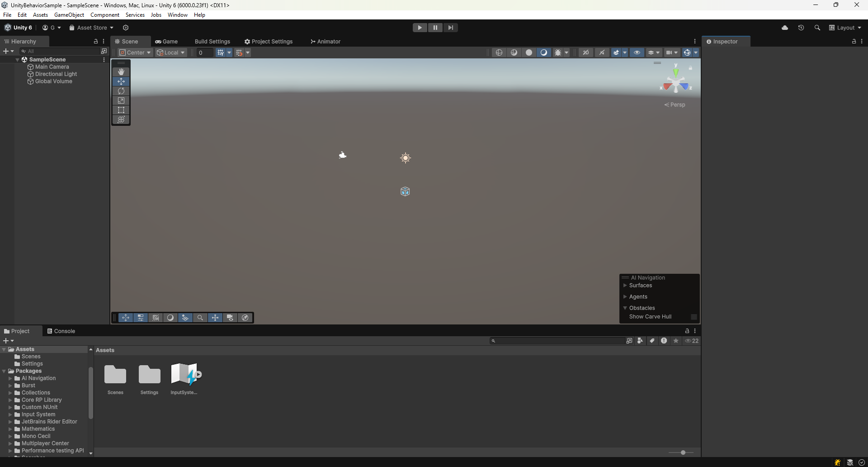Collapse the Obstacles section in AI Navigation
Viewport: 868px width, 467px height.
(625, 308)
